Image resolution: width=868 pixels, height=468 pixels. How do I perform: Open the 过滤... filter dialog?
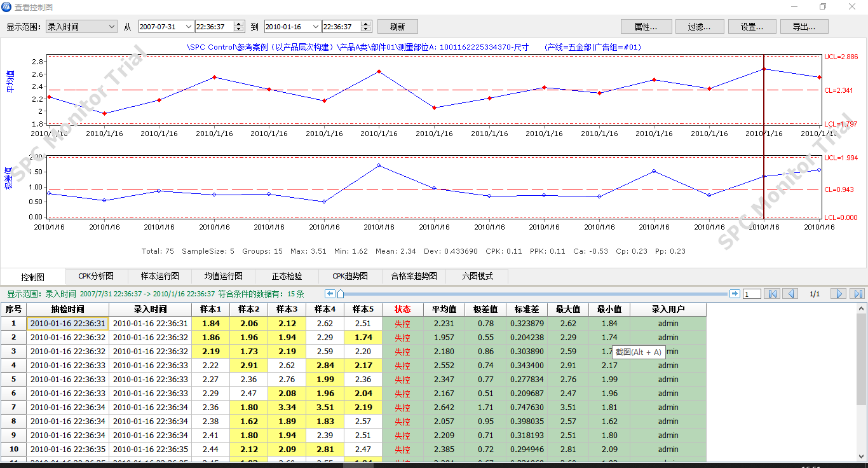(x=698, y=27)
